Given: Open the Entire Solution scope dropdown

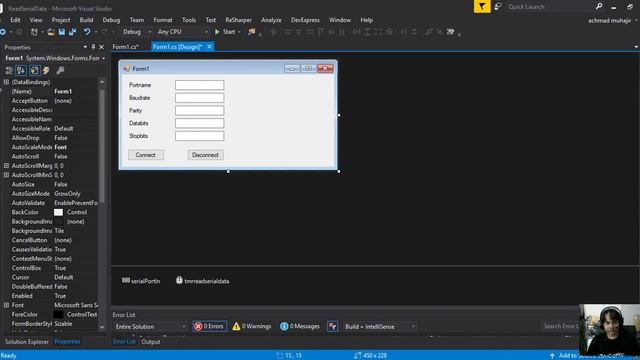Looking at the screenshot, I should pos(150,327).
